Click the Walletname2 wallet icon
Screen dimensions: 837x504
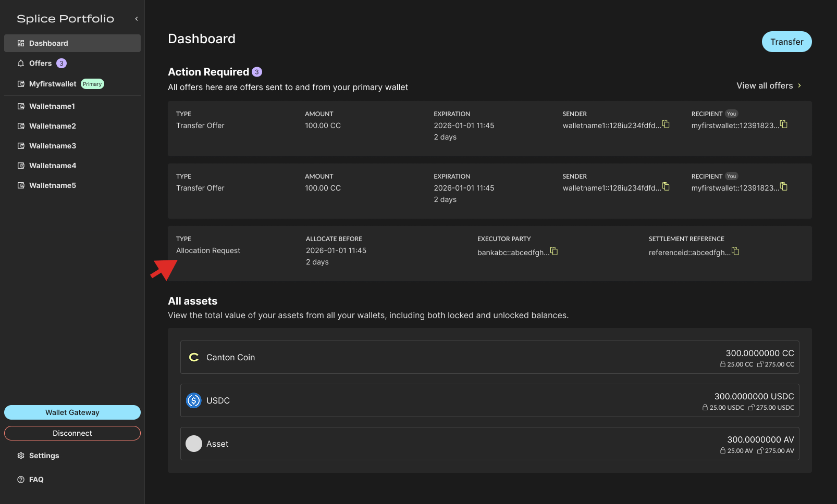(21, 126)
